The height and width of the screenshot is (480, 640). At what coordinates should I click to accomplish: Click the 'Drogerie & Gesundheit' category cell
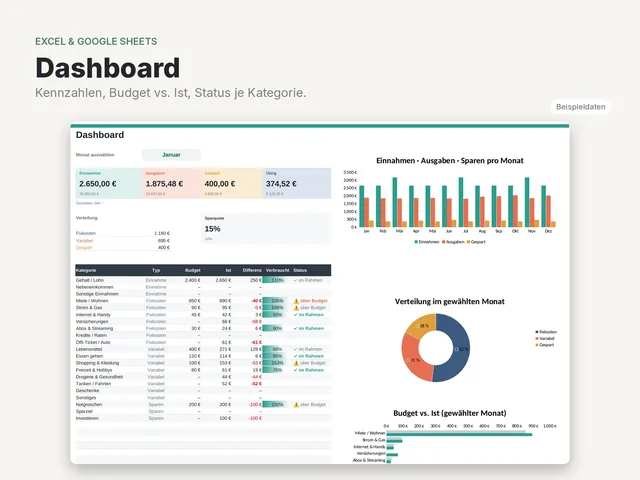[x=99, y=377]
